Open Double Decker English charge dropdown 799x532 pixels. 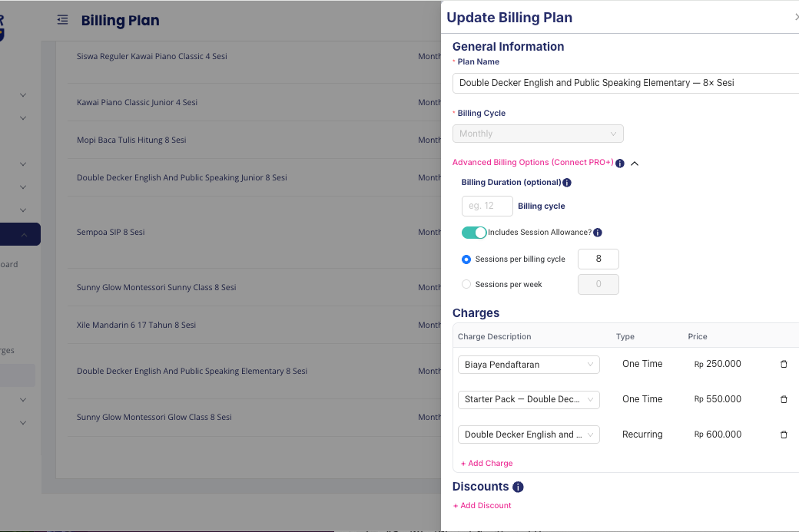click(x=529, y=435)
